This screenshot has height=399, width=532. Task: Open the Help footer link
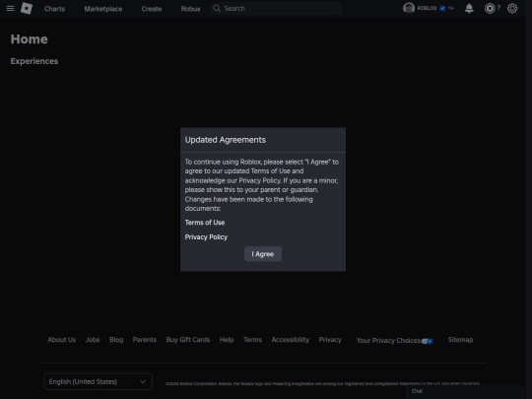(x=227, y=340)
